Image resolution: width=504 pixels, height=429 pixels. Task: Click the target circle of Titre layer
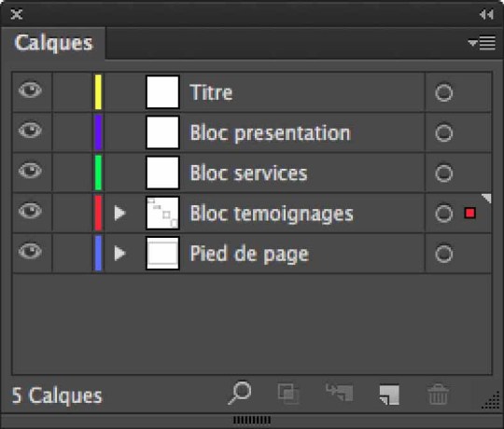point(444,93)
